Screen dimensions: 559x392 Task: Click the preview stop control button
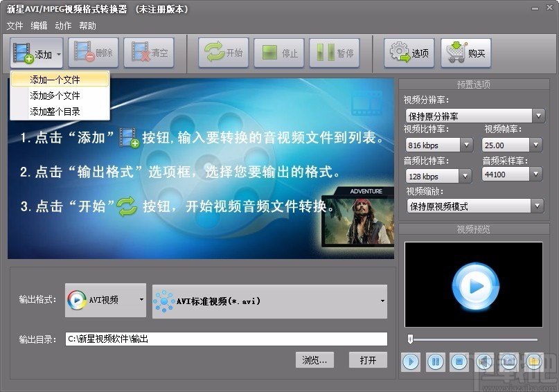pos(459,362)
